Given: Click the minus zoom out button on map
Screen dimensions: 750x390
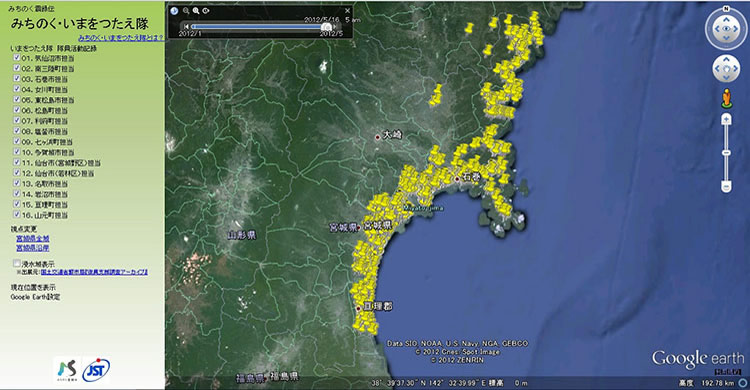Looking at the screenshot, I should 726,186.
